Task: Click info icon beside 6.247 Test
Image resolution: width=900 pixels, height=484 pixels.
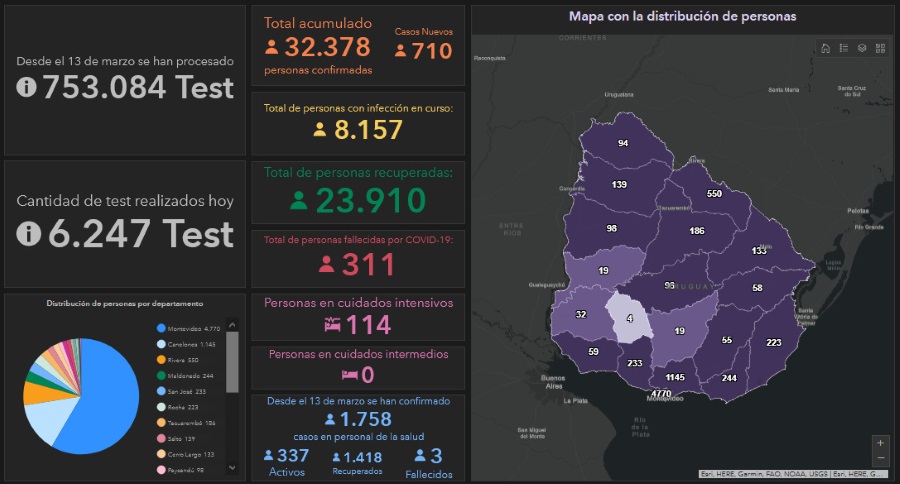Action: (x=30, y=234)
